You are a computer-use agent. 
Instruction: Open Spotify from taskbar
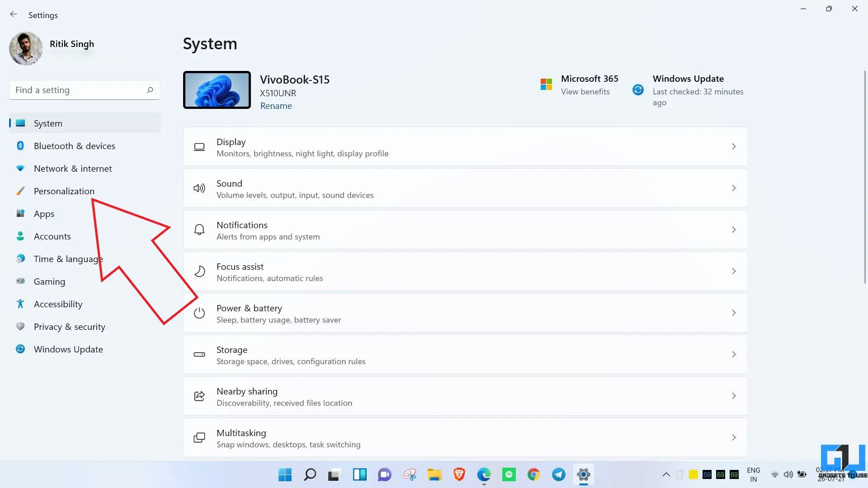509,474
